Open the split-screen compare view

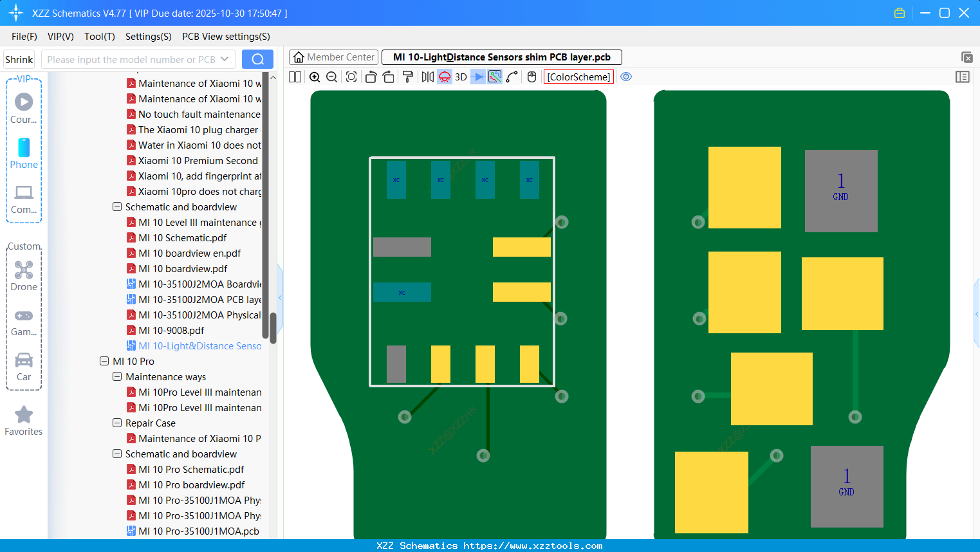(x=295, y=77)
